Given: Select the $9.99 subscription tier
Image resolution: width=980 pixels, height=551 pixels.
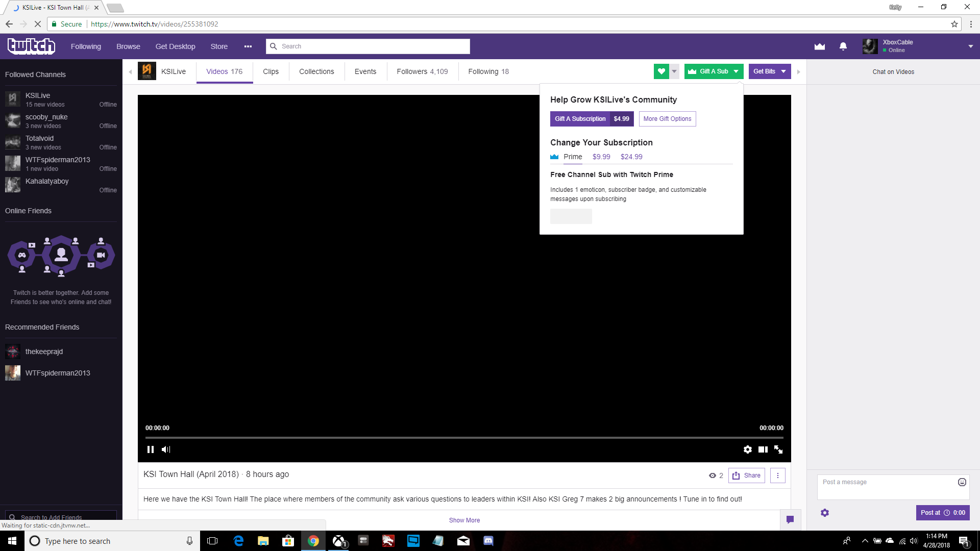Looking at the screenshot, I should coord(601,157).
